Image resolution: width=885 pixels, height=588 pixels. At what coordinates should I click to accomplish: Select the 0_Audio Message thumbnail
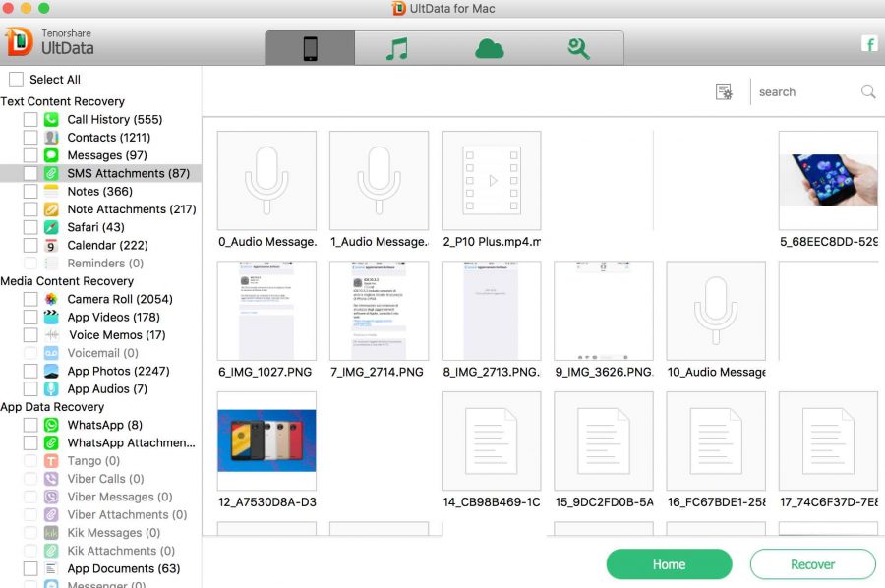pos(266,181)
